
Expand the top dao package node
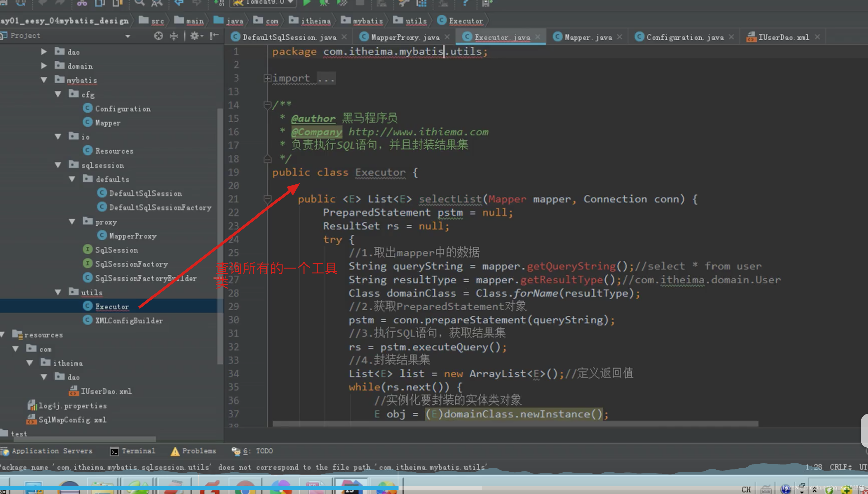(x=44, y=52)
